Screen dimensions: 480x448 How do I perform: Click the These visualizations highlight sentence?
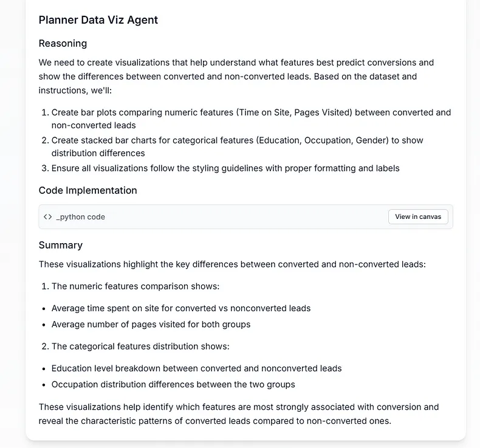(232, 264)
